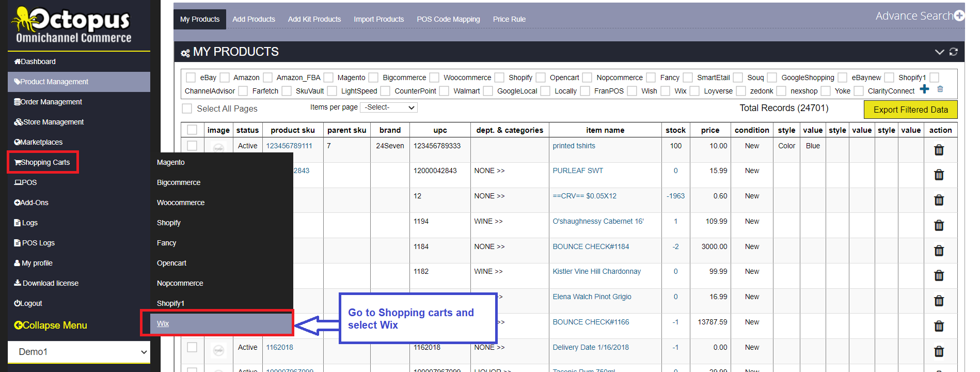The image size is (980, 372).
Task: Collapse the sidebar menu
Action: coord(51,325)
